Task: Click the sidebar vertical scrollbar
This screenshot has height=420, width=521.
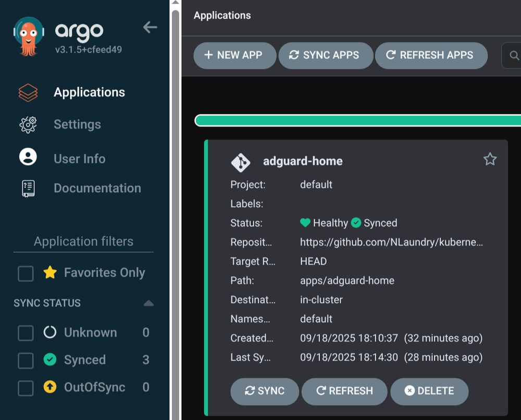Action: click(176, 216)
